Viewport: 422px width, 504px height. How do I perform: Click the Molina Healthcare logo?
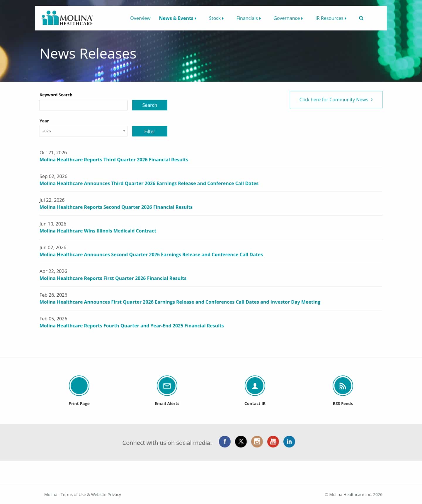pyautogui.click(x=67, y=18)
